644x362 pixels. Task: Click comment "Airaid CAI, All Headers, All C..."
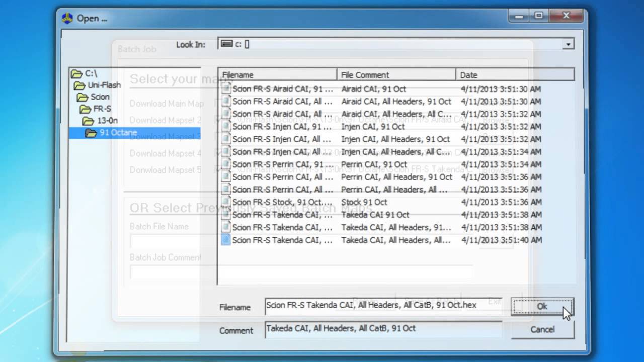coord(396,114)
